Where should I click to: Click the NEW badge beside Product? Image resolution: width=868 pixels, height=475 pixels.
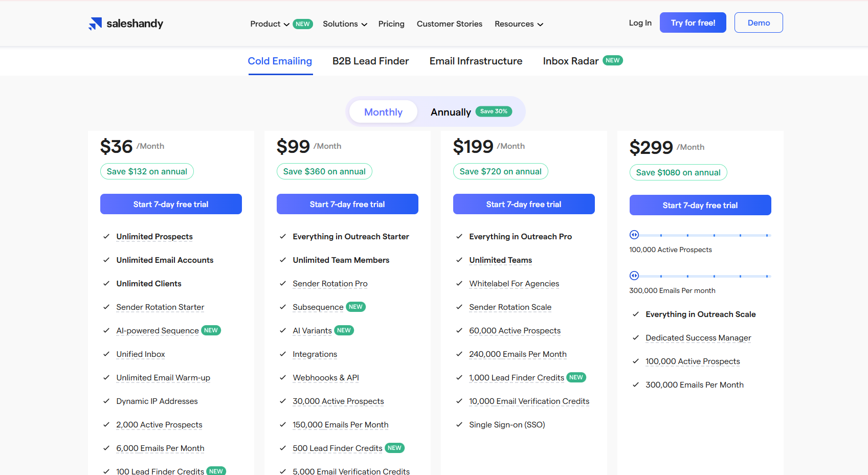(302, 24)
